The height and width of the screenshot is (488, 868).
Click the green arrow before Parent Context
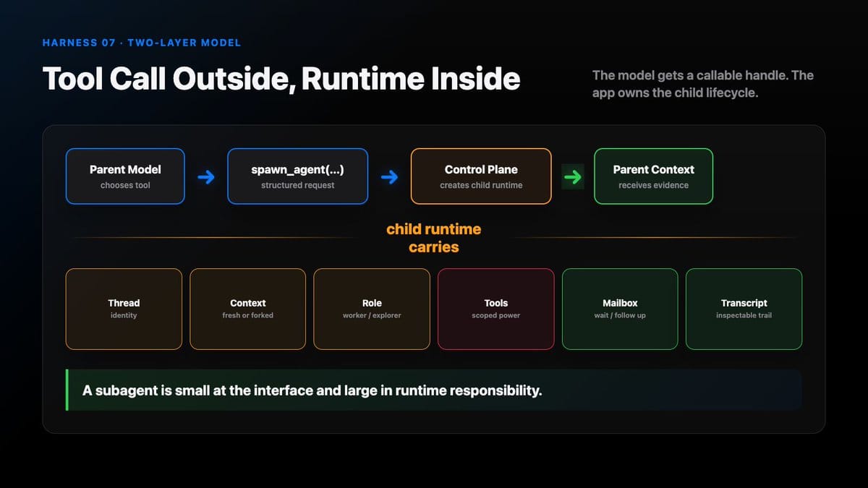pyautogui.click(x=573, y=177)
